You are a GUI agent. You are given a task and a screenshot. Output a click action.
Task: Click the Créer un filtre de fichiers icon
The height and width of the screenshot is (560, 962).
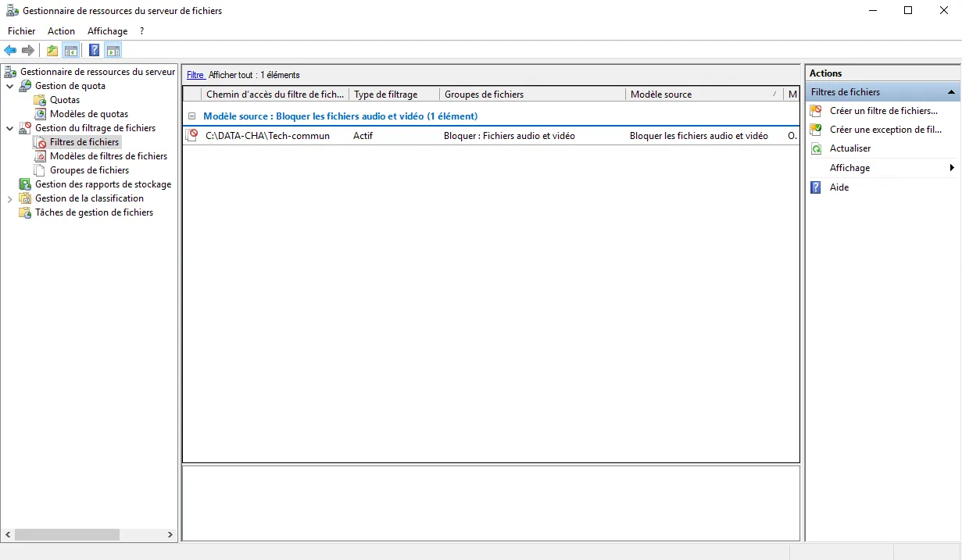pos(816,111)
